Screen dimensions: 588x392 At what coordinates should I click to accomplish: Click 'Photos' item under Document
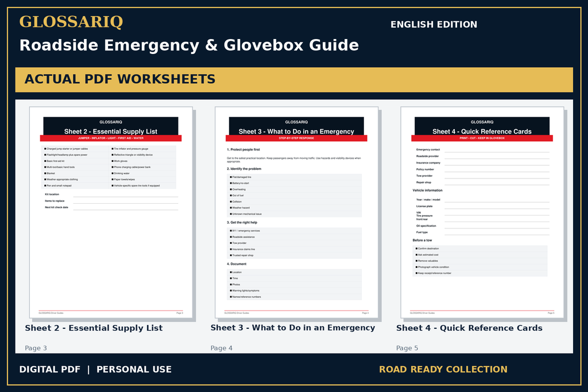coord(235,285)
